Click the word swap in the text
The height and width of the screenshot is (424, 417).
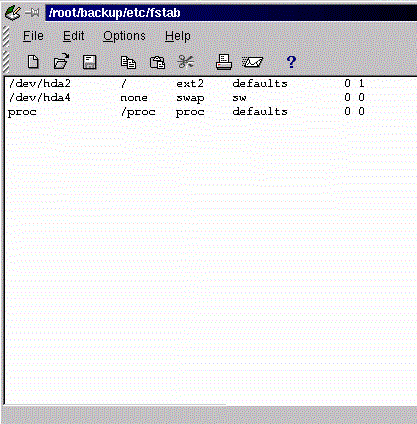click(190, 98)
